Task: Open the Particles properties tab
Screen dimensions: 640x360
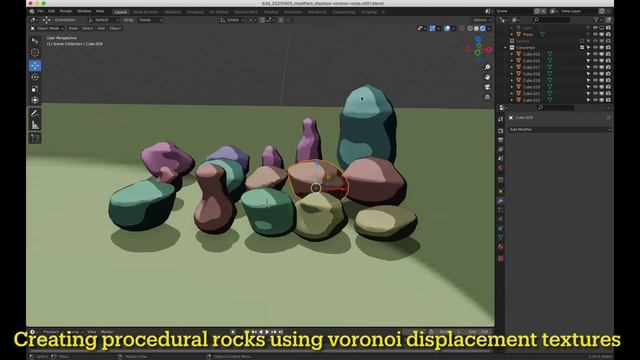Action: click(501, 210)
